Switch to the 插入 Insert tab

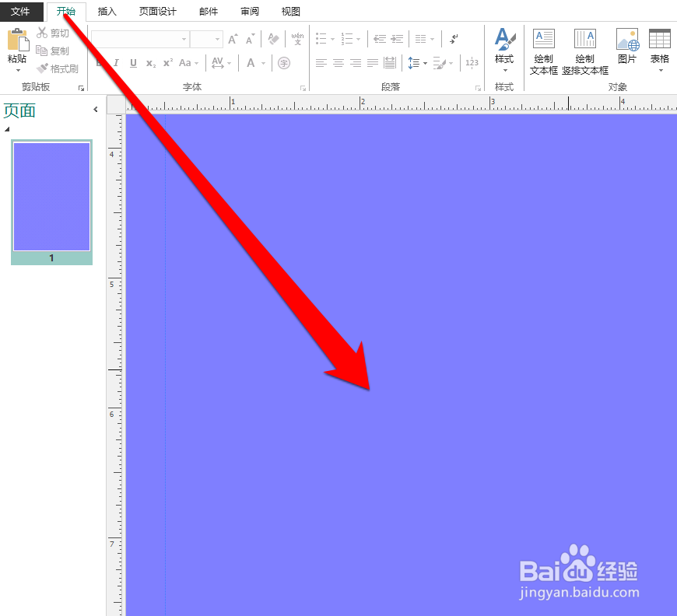(107, 11)
